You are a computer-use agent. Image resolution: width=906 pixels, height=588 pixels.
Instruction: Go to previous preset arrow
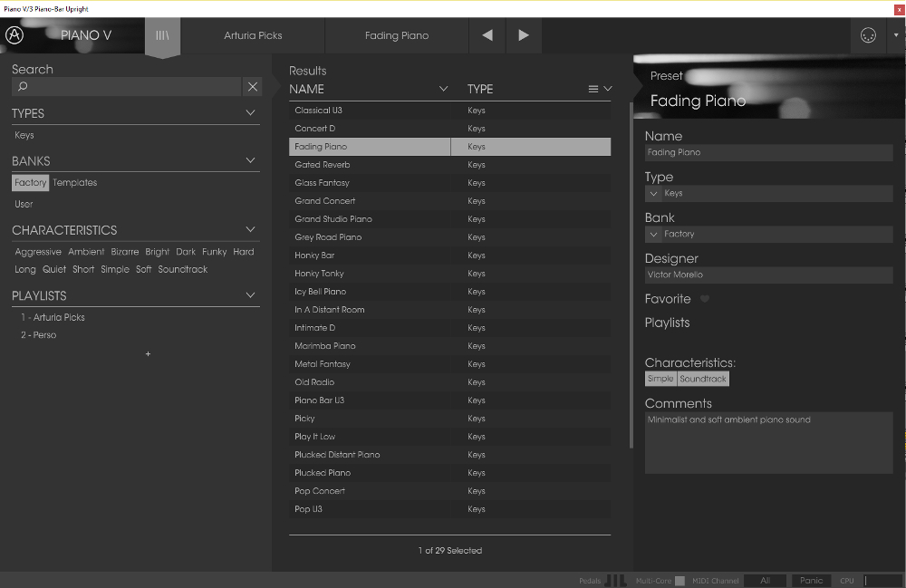coord(487,35)
